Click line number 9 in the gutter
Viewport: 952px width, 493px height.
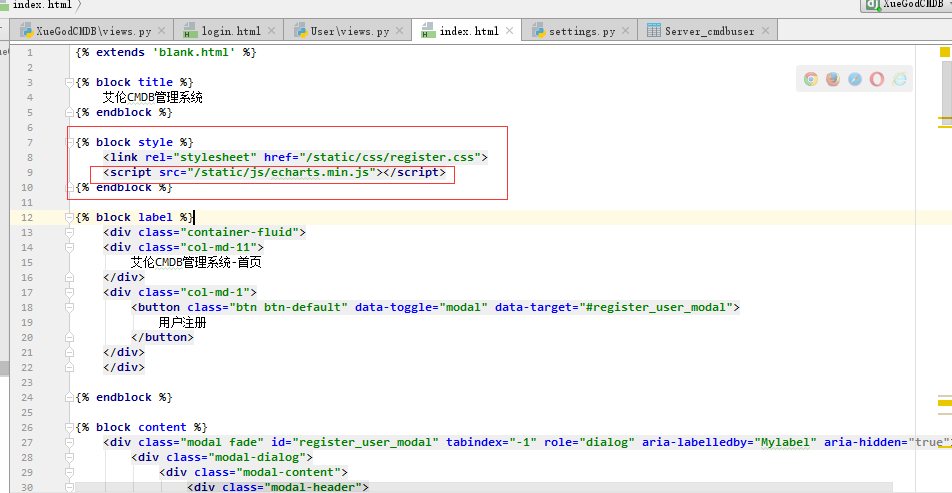[30, 172]
